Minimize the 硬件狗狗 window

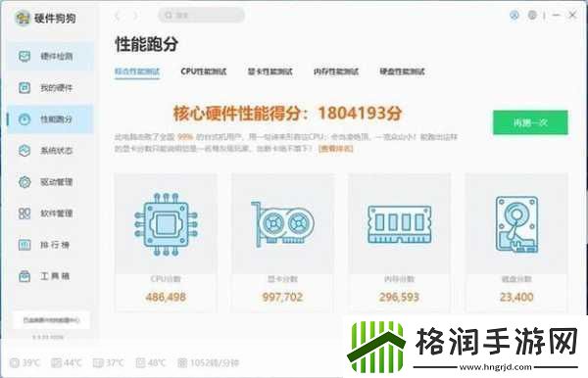tap(556, 15)
